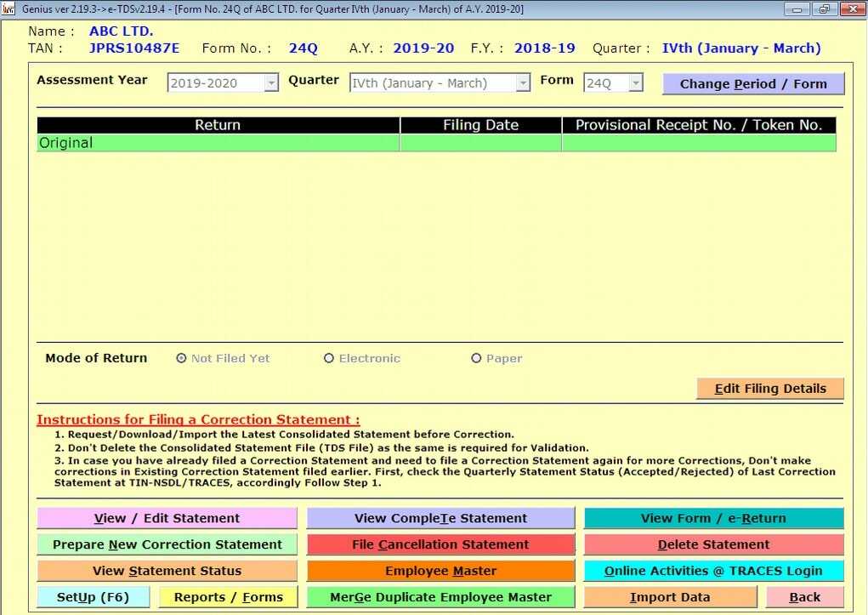The width and height of the screenshot is (868, 615).
Task: Click Change Period / Form button
Action: pyautogui.click(x=752, y=84)
